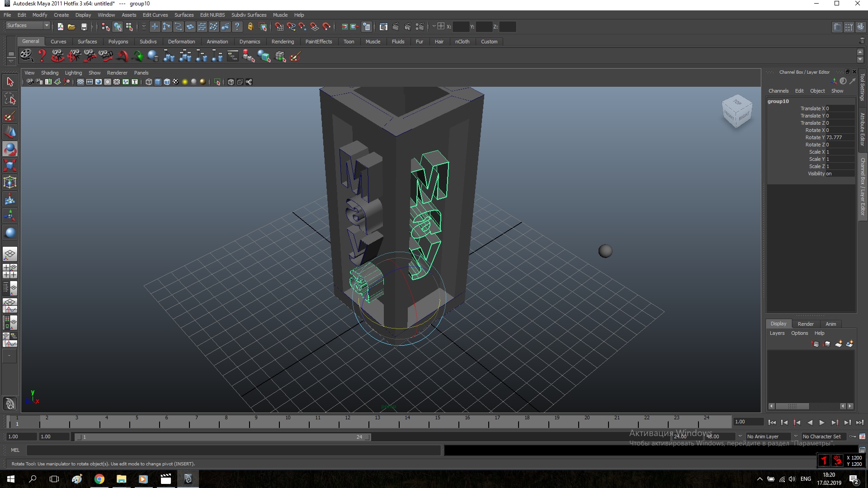Play animation backwards

point(809,422)
